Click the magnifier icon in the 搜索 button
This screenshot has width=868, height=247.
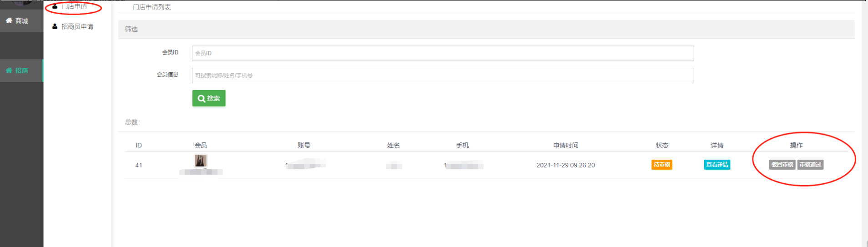tap(201, 98)
